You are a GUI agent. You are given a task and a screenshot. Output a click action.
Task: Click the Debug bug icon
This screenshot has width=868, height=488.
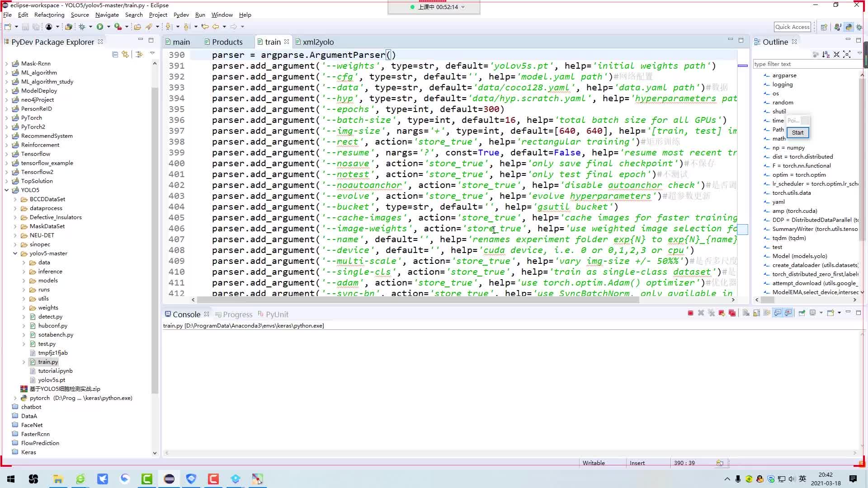[82, 27]
